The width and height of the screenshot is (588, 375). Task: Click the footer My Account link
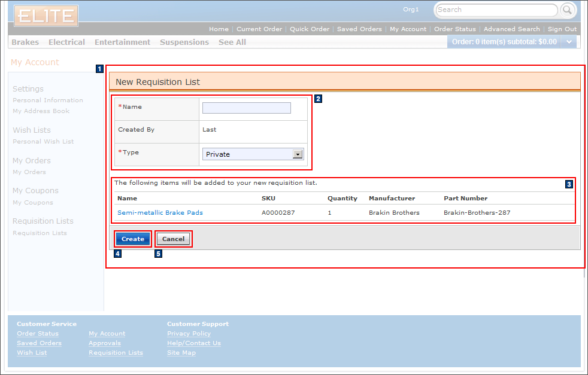[x=107, y=333]
